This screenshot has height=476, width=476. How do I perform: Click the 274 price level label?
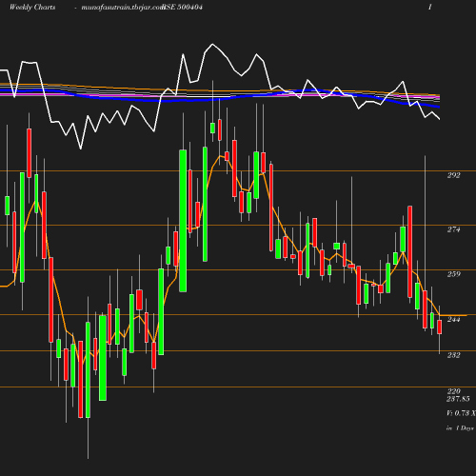(454, 229)
